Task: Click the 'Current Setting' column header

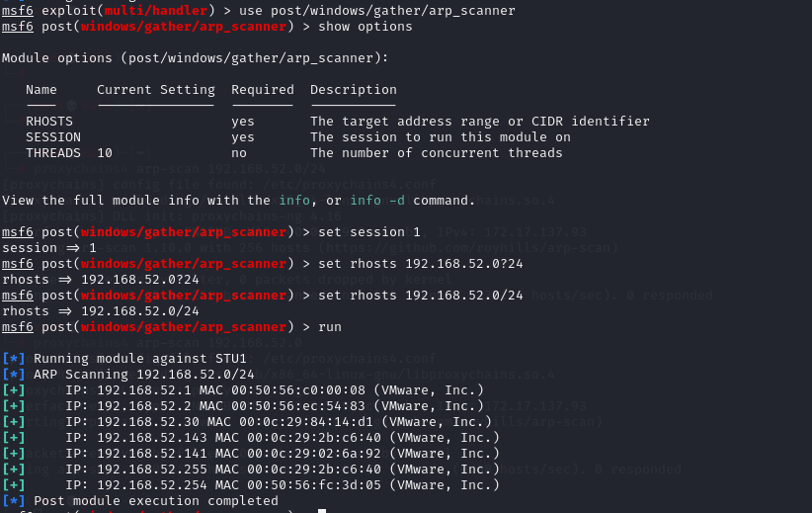Action: tap(156, 90)
